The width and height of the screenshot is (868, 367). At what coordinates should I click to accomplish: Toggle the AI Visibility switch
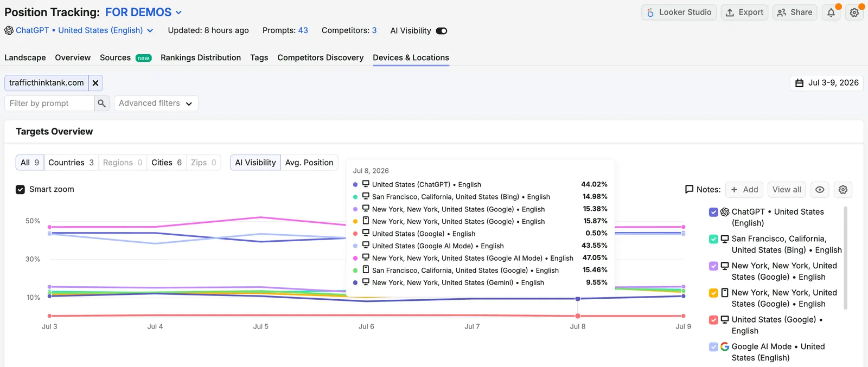point(442,31)
